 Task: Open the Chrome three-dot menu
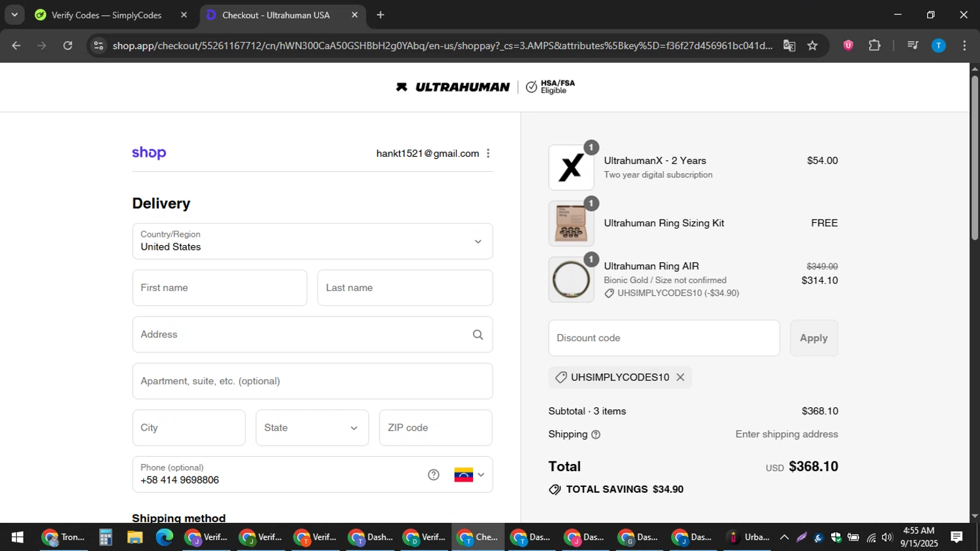(x=964, y=46)
